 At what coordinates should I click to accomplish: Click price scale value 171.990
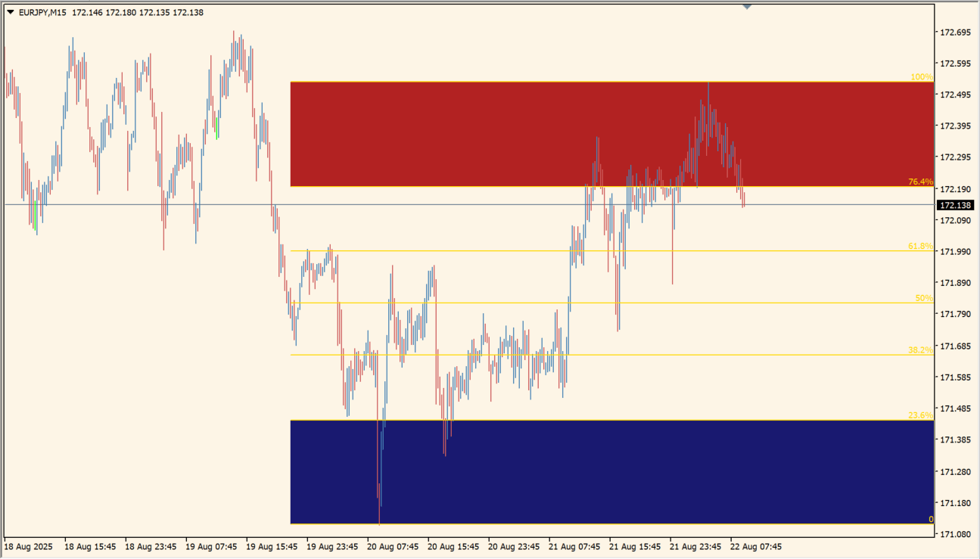click(x=955, y=251)
